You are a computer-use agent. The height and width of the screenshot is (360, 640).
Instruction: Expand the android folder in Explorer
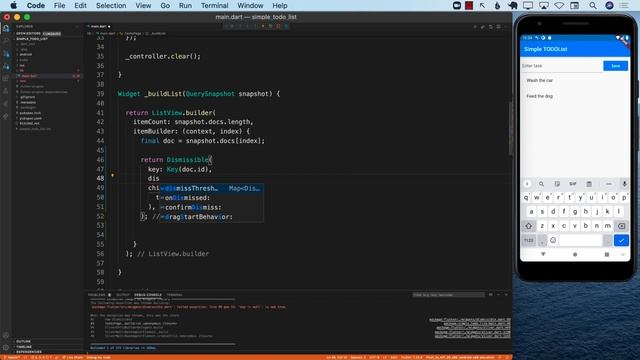25,54
